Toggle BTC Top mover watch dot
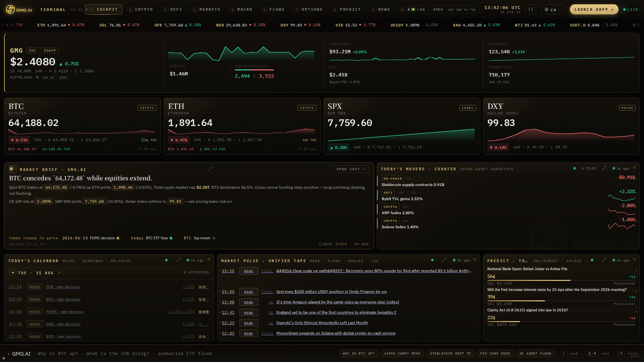This screenshot has height=362, width=644. (x=214, y=238)
